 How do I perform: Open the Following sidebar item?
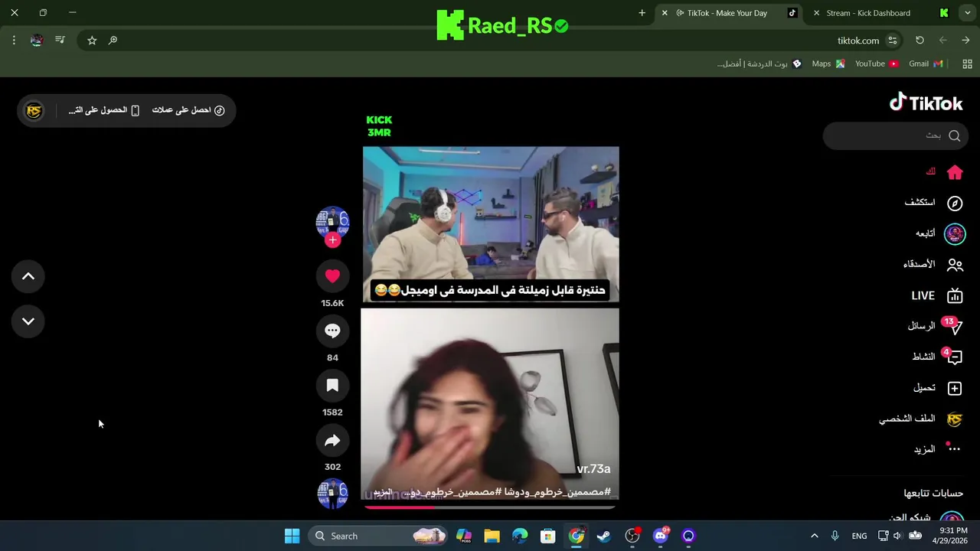pyautogui.click(x=940, y=233)
